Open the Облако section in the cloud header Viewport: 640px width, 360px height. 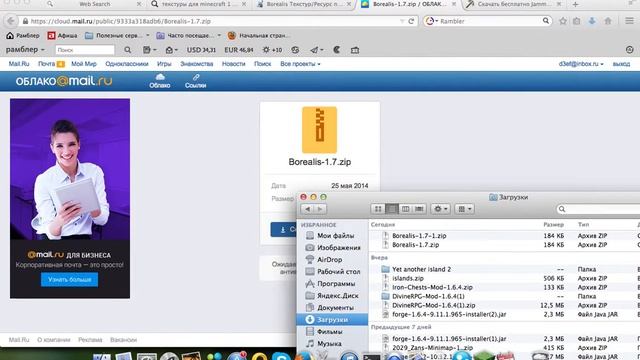coord(160,81)
